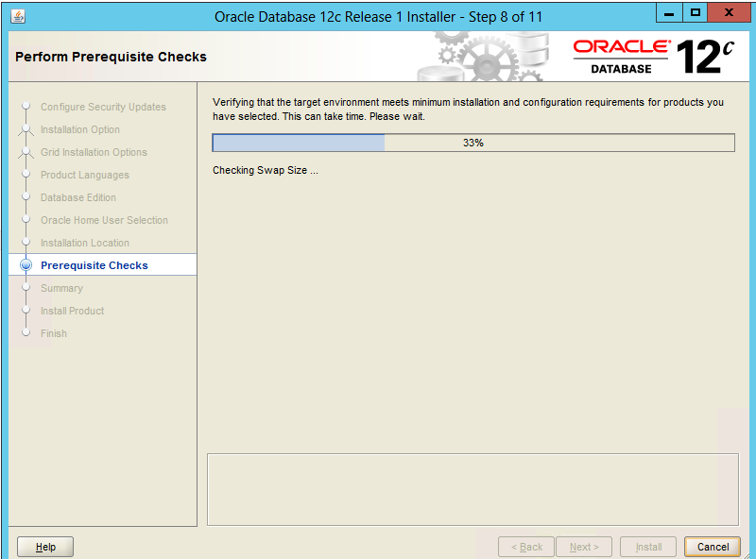Select the Installation Location step

pyautogui.click(x=85, y=244)
